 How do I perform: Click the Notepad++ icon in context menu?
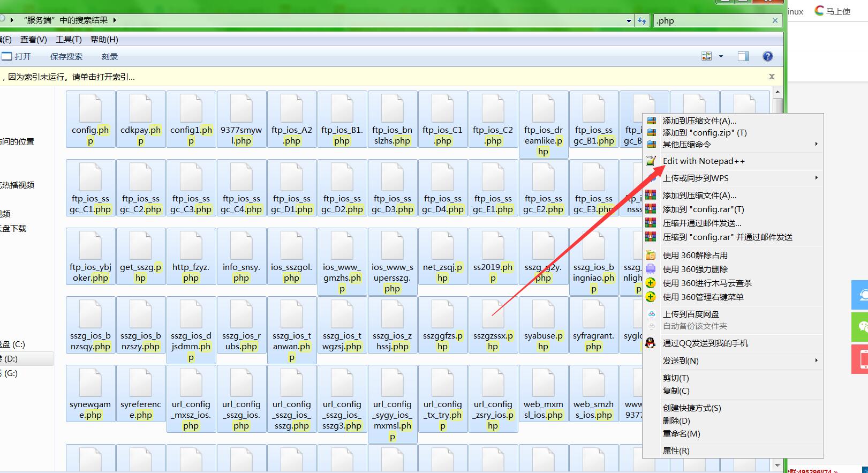click(x=651, y=161)
